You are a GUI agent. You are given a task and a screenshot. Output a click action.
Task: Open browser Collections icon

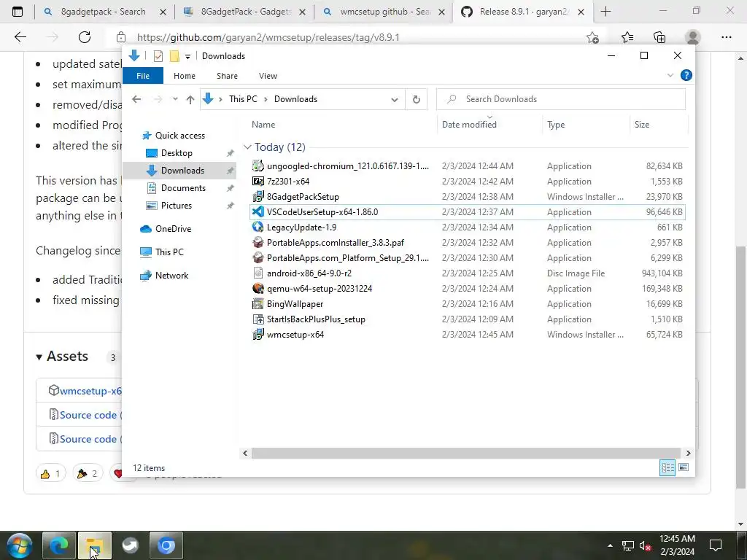tap(659, 37)
